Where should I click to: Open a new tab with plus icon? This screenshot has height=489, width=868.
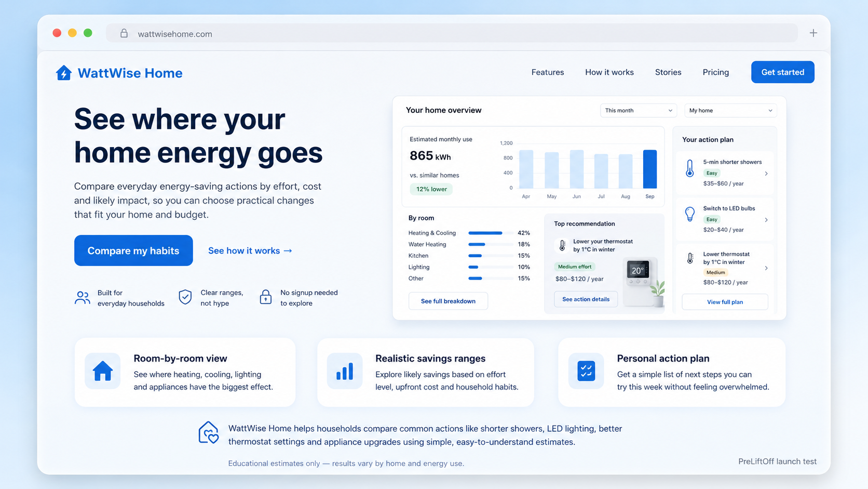pyautogui.click(x=813, y=33)
